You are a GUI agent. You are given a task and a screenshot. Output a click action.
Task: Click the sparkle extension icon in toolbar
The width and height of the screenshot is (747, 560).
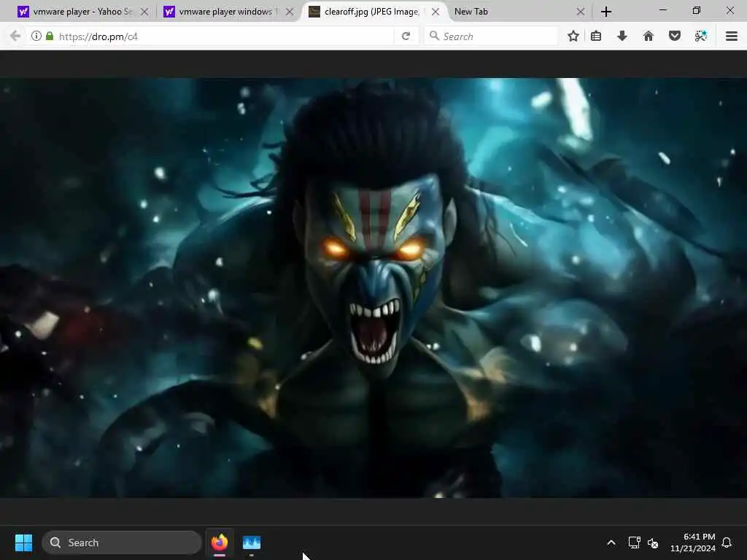coord(701,36)
